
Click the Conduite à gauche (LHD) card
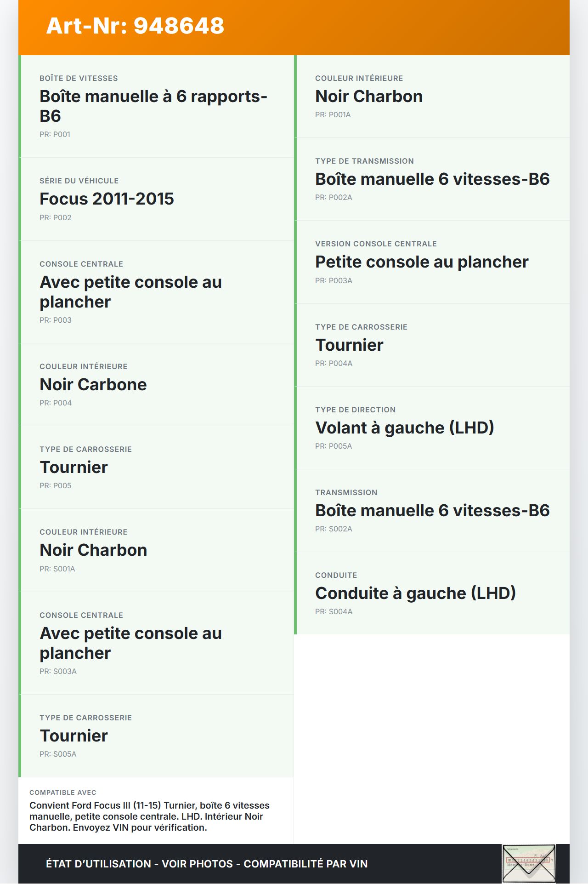(x=432, y=593)
